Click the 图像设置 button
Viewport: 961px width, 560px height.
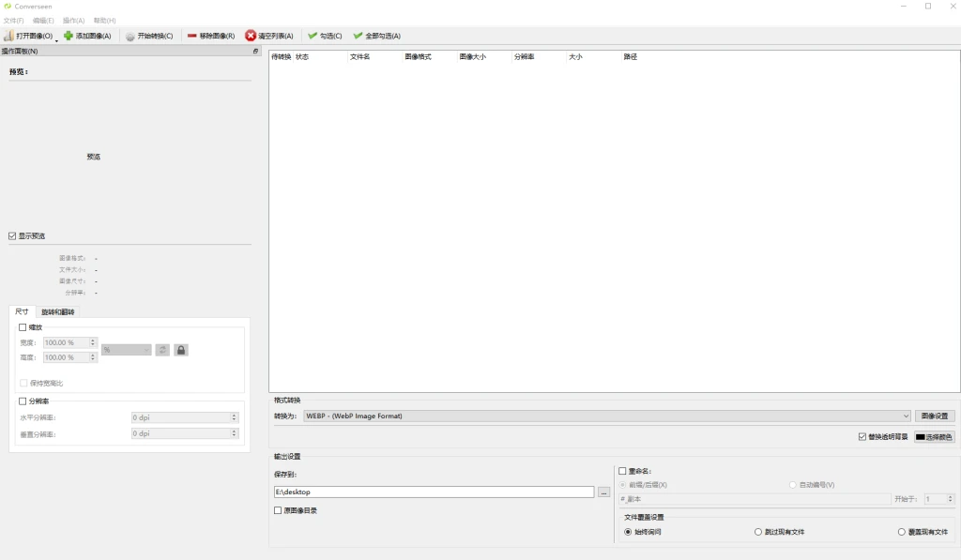(x=935, y=416)
